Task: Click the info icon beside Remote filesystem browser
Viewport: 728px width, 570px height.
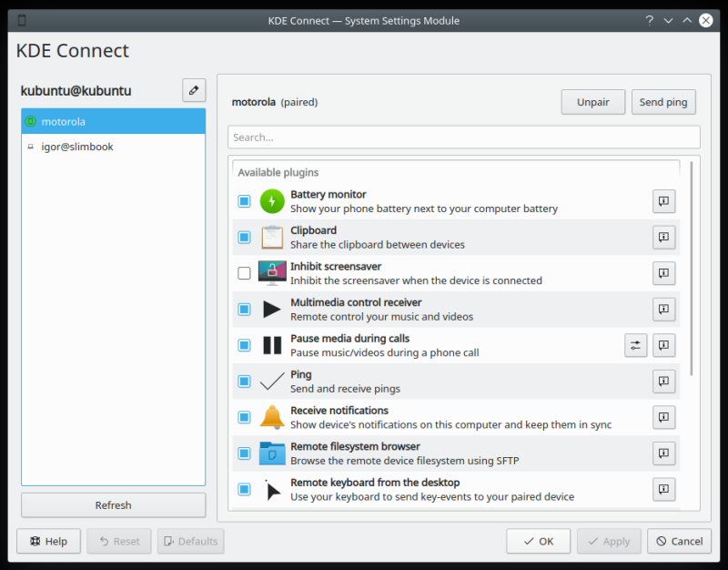Action: coord(663,453)
